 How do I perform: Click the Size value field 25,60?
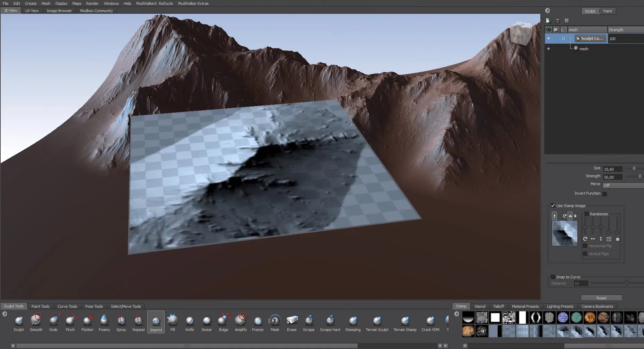tap(612, 169)
